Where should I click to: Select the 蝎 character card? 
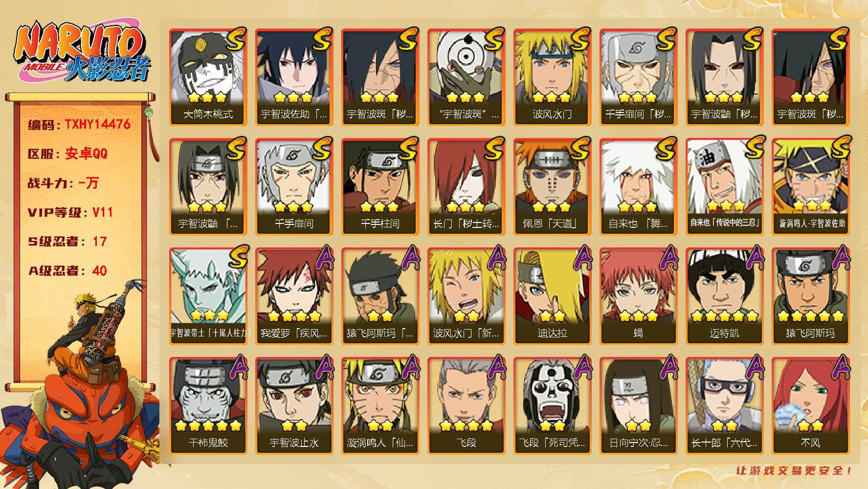click(x=638, y=296)
